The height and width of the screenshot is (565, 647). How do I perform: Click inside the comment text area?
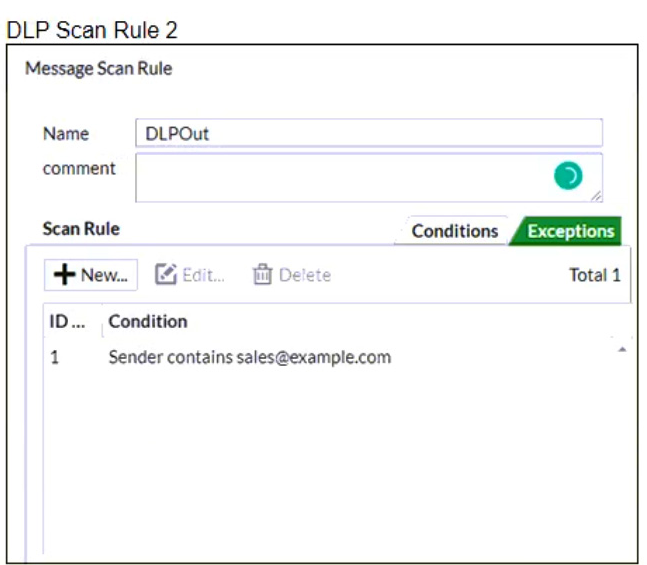click(340, 177)
